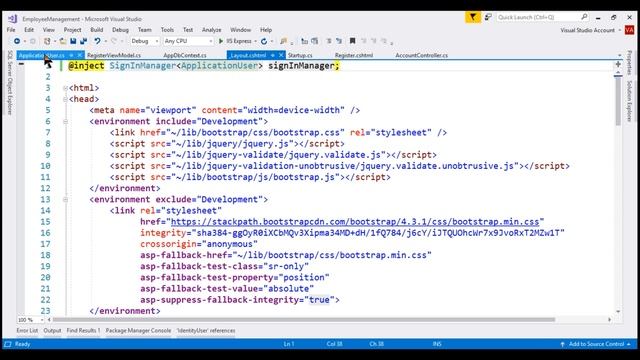Open the Window menu

pyautogui.click(x=240, y=30)
